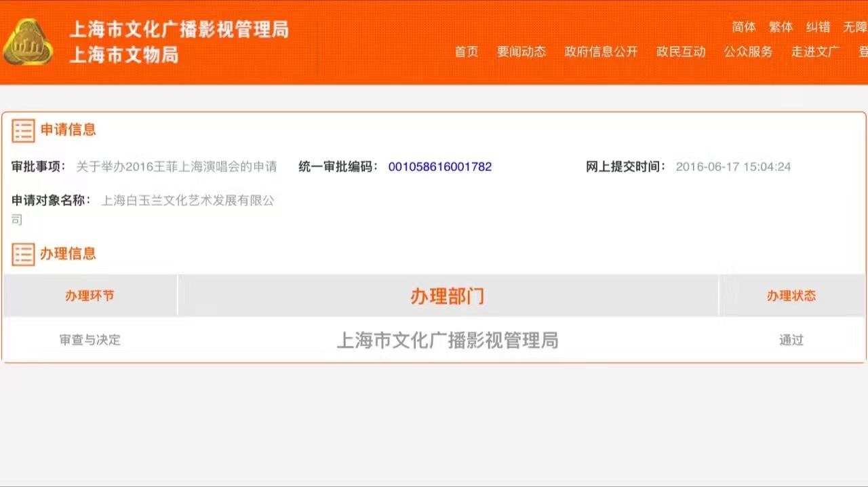
Task: Go to the 首页 home page
Action: coord(467,52)
